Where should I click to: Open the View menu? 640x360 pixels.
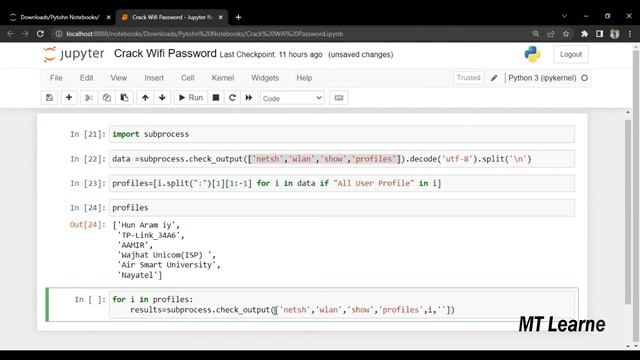click(119, 78)
